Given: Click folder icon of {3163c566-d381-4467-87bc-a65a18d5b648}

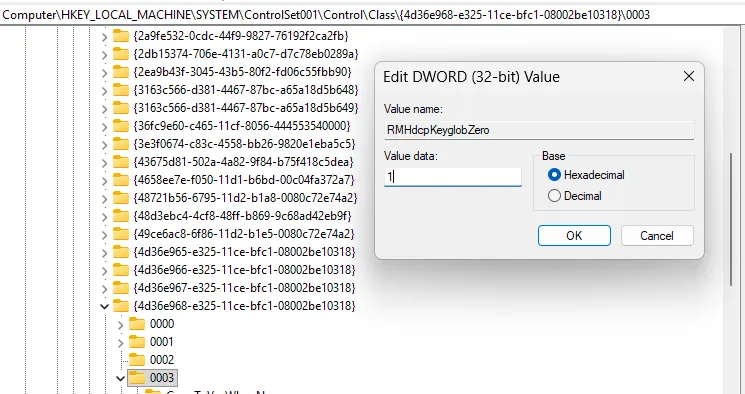Looking at the screenshot, I should point(121,90).
